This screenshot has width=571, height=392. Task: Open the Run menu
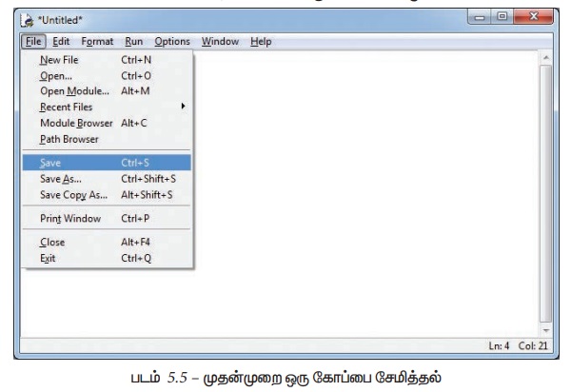(133, 42)
